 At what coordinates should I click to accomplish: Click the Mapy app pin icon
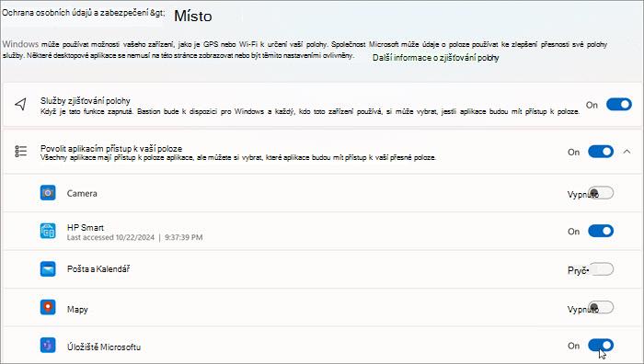pyautogui.click(x=48, y=307)
